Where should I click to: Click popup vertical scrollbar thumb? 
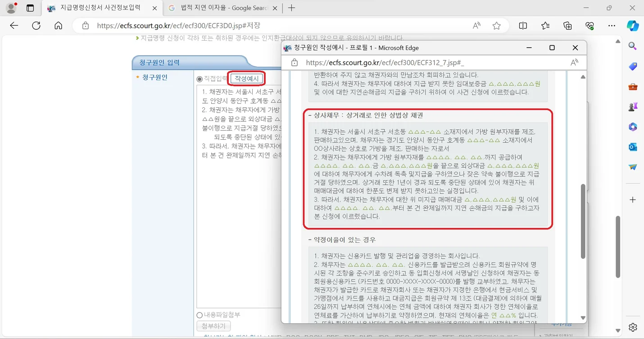[x=583, y=221]
